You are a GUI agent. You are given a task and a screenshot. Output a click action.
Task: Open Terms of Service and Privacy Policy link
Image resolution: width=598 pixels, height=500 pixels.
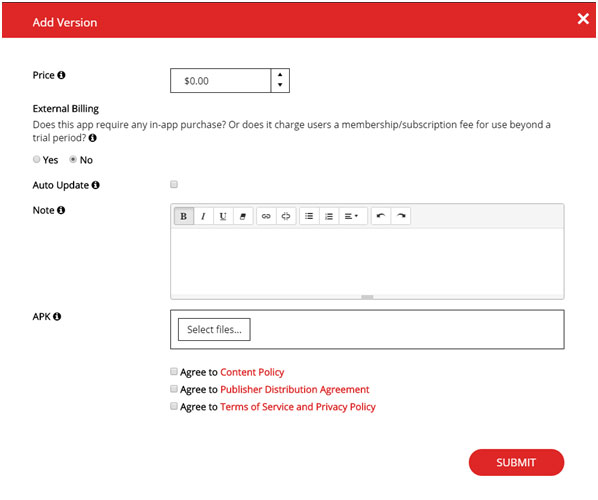[298, 407]
